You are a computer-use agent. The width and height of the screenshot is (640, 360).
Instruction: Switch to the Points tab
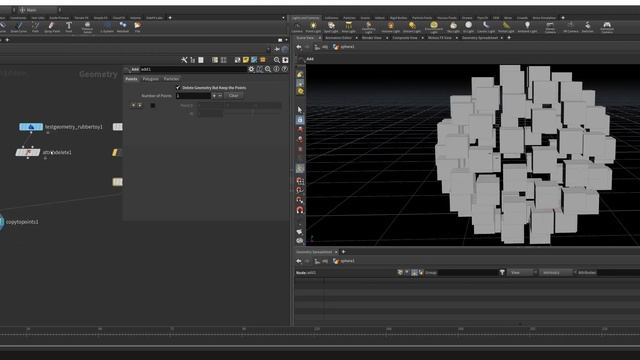(x=131, y=79)
